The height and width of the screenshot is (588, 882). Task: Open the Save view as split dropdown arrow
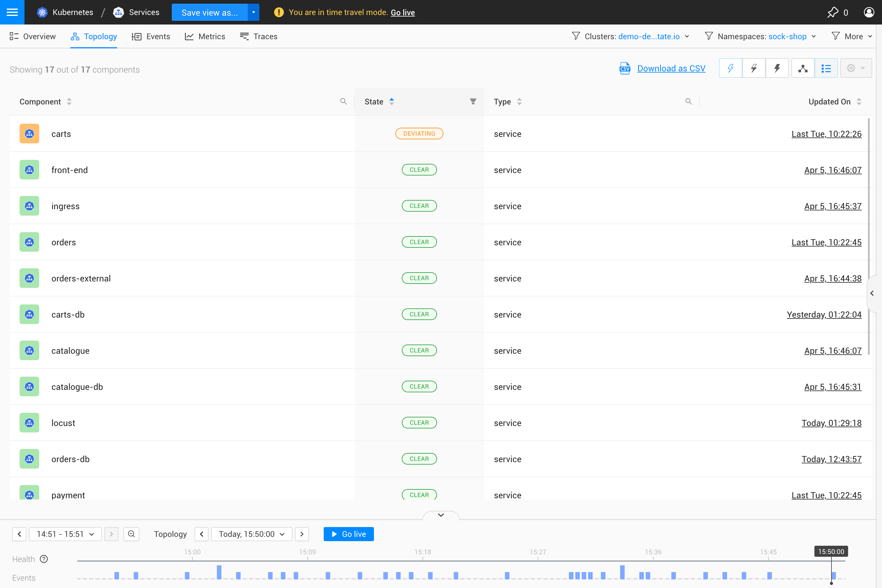(x=253, y=12)
